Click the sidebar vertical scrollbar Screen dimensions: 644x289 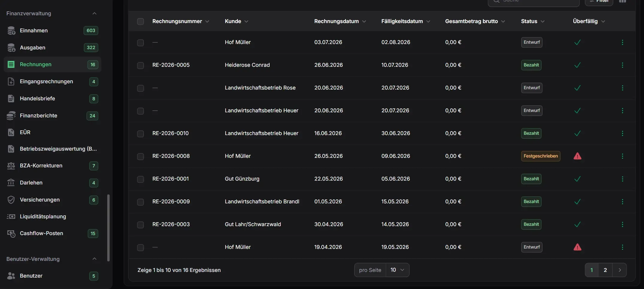click(108, 228)
